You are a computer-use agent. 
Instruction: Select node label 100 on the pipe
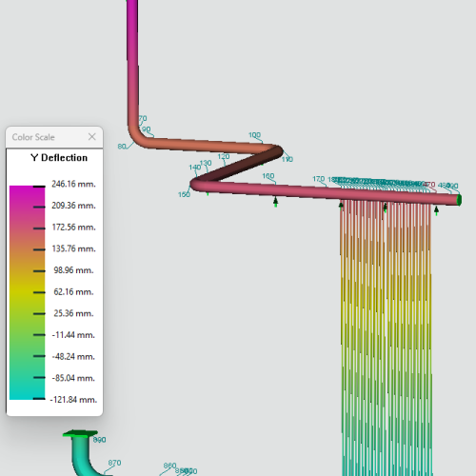[254, 135]
